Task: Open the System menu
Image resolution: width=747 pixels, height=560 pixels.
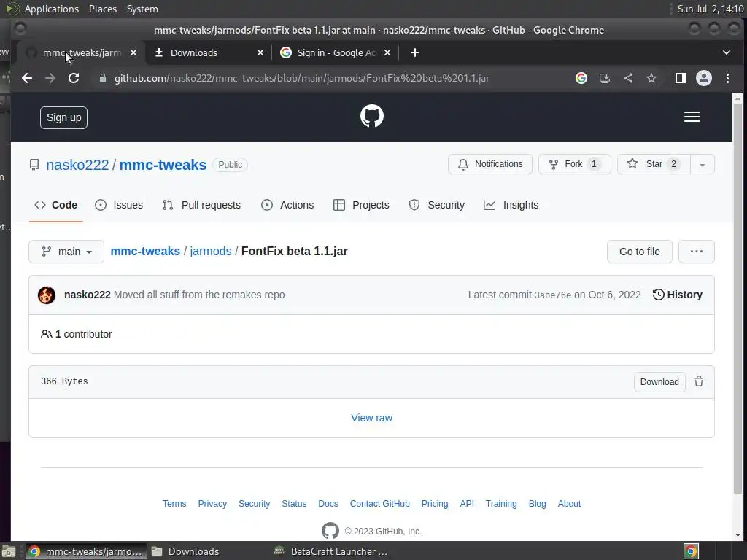Action: tap(142, 9)
